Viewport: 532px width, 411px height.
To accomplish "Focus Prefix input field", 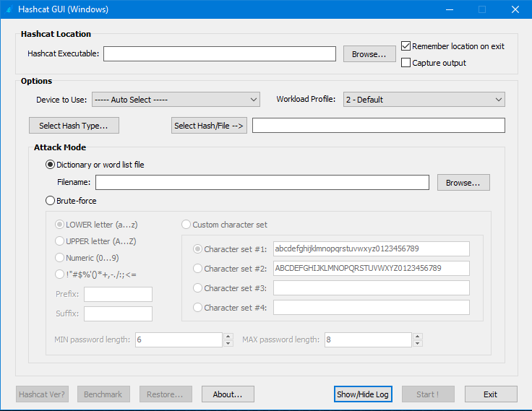I will pyautogui.click(x=118, y=295).
